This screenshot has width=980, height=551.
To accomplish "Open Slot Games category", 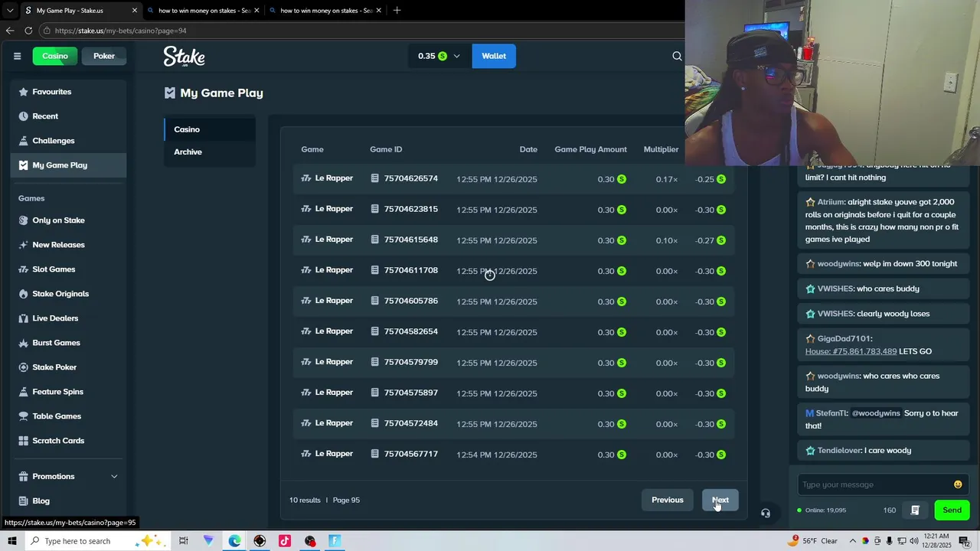I will point(69,269).
